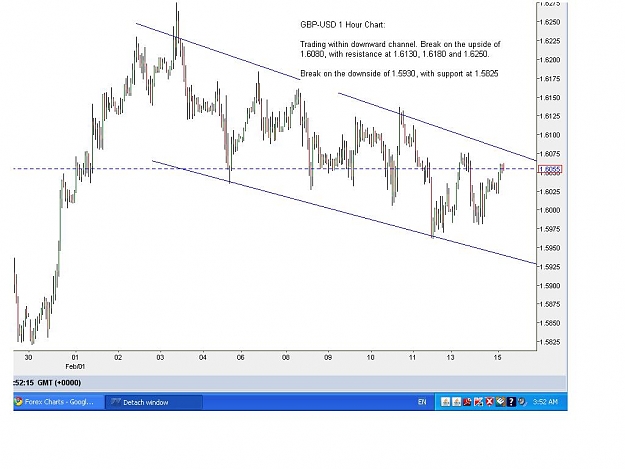
Task: Click the 1.5825 price axis label
Action: pyautogui.click(x=550, y=341)
